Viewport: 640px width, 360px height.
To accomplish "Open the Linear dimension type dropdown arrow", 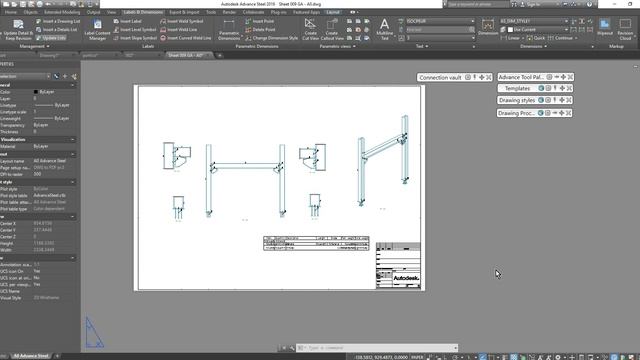I will click(x=523, y=38).
